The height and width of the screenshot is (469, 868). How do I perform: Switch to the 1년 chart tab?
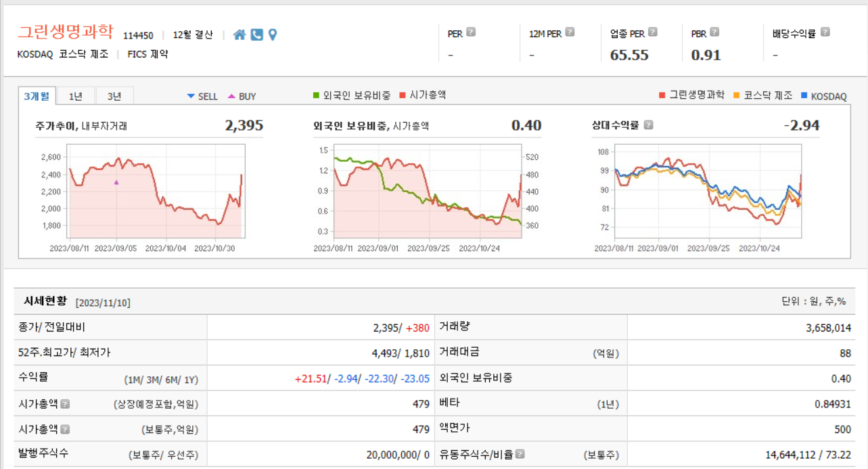pyautogui.click(x=74, y=95)
